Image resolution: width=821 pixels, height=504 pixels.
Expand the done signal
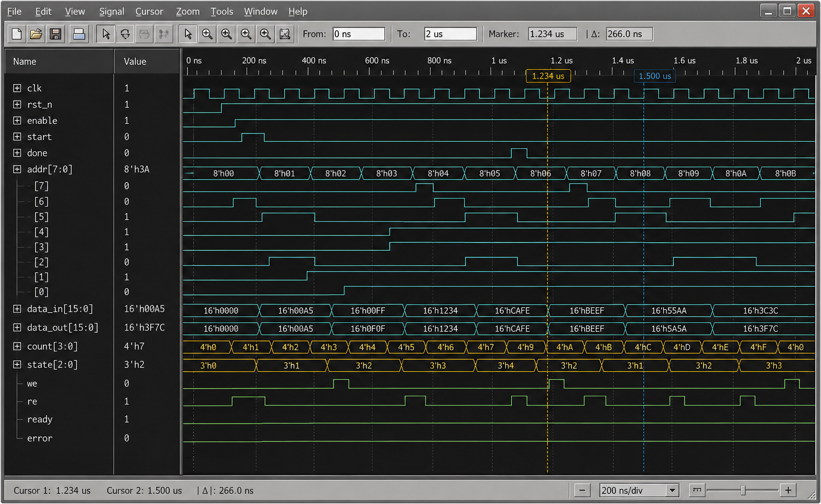(17, 153)
